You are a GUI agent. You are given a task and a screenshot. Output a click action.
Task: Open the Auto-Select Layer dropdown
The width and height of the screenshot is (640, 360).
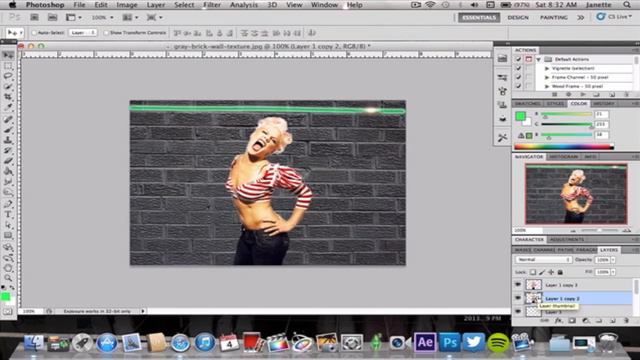pyautogui.click(x=83, y=33)
